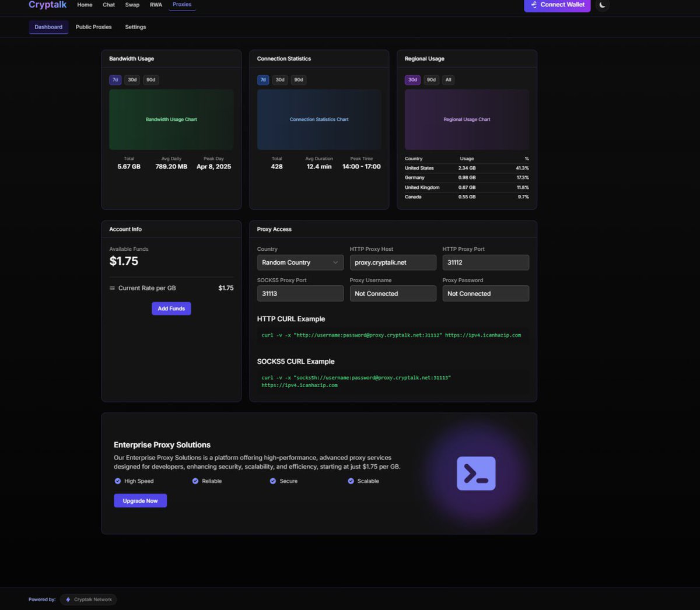This screenshot has height=610, width=700.
Task: Click the lightning icon in Cryptalk Network badge
Action: [x=68, y=600]
